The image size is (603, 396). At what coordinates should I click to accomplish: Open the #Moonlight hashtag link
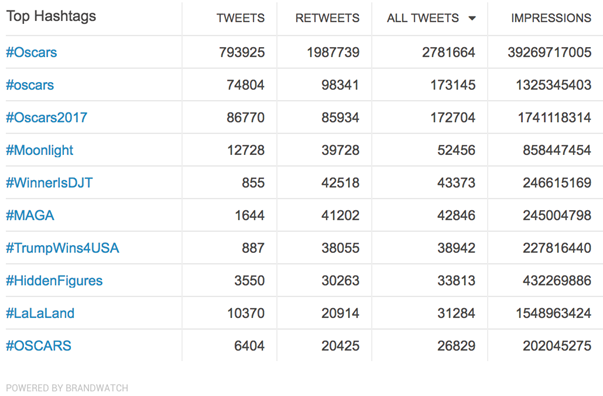(40, 150)
